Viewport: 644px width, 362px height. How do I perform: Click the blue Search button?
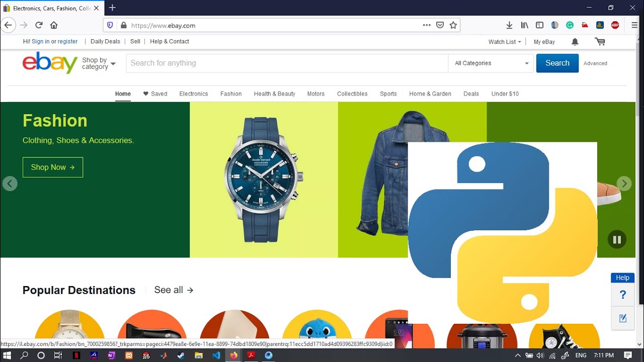(x=557, y=63)
